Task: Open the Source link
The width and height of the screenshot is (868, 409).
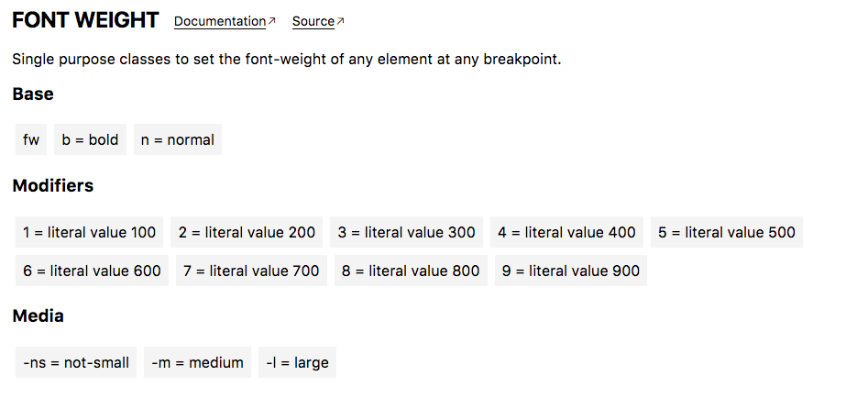Action: point(313,22)
